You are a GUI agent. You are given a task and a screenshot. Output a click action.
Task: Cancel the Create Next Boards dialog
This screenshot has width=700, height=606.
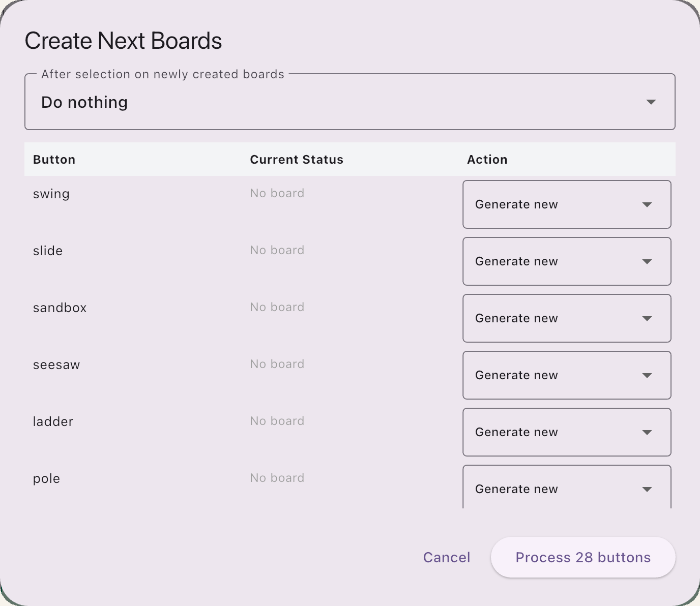447,557
